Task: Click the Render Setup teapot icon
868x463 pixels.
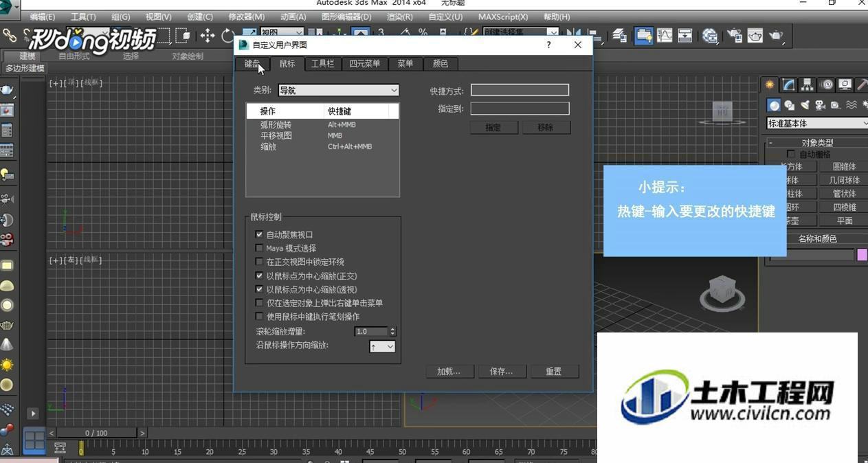Action: [735, 35]
